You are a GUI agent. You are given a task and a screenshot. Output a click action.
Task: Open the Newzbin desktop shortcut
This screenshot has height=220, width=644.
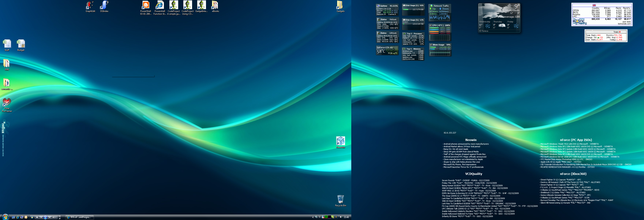(340, 141)
